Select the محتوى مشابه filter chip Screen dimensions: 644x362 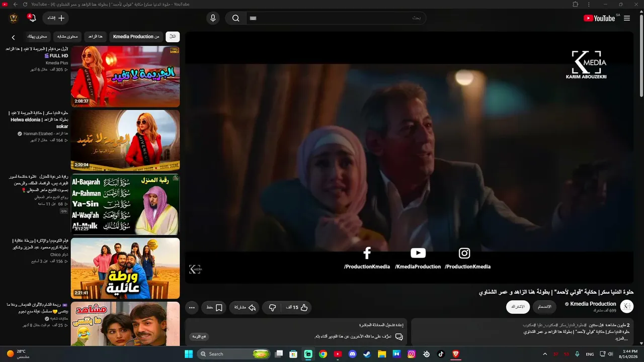67,37
